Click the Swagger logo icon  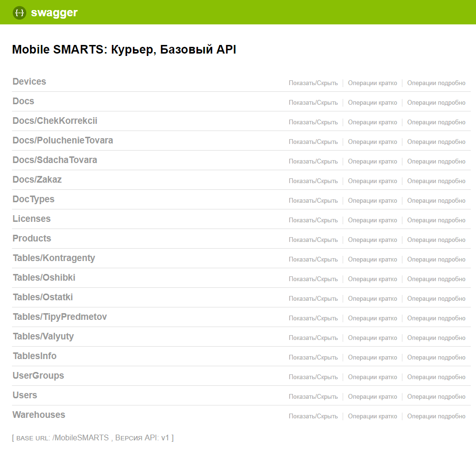tap(20, 13)
